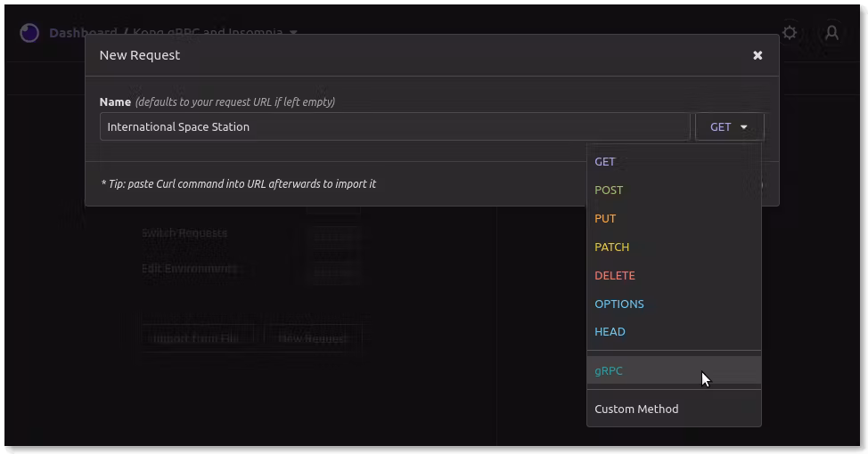
Task: Expand the Kong gRPC and Insomnia workspace dropdown
Action: coord(293,33)
